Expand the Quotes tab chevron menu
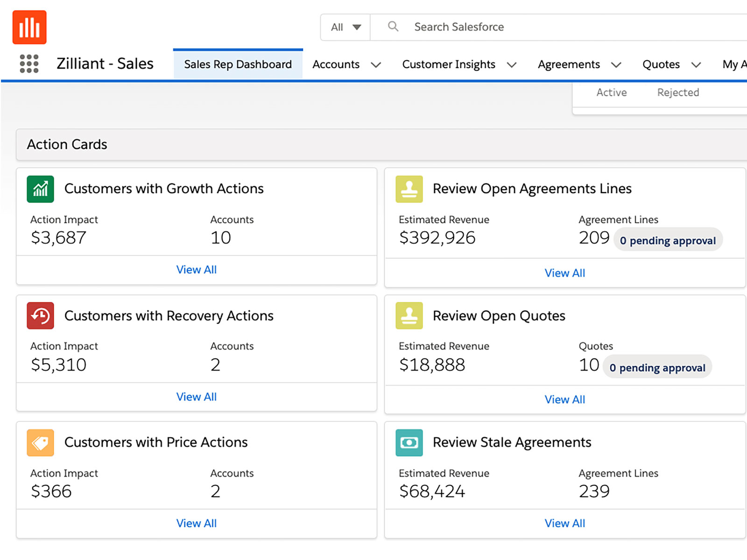Screen dimensions: 747x560 coord(696,65)
